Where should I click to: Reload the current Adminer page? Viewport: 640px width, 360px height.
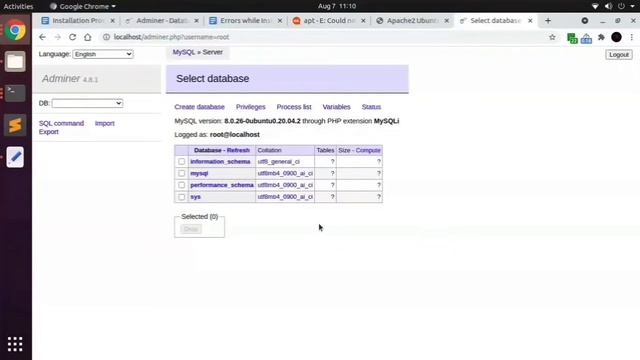72,37
